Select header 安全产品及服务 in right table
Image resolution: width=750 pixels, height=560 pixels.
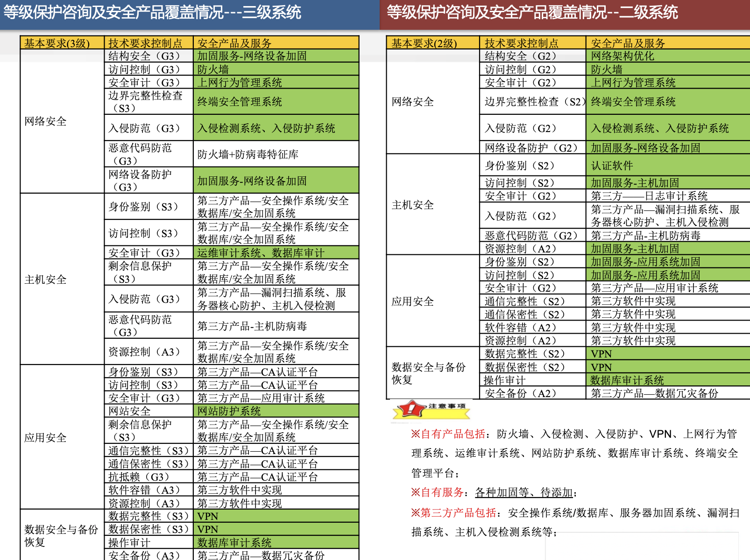(668, 43)
